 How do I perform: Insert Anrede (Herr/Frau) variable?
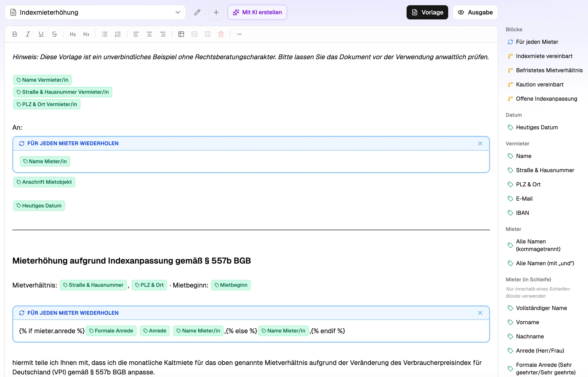pos(536,350)
